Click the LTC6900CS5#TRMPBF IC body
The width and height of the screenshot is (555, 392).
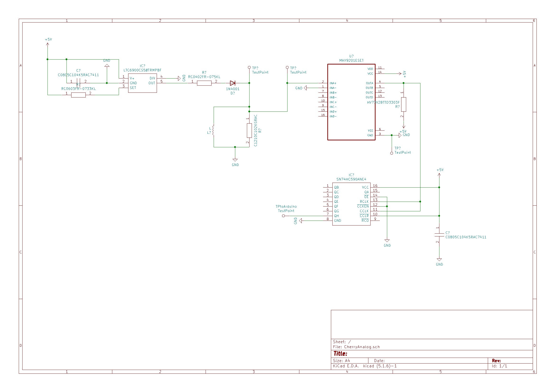[142, 83]
